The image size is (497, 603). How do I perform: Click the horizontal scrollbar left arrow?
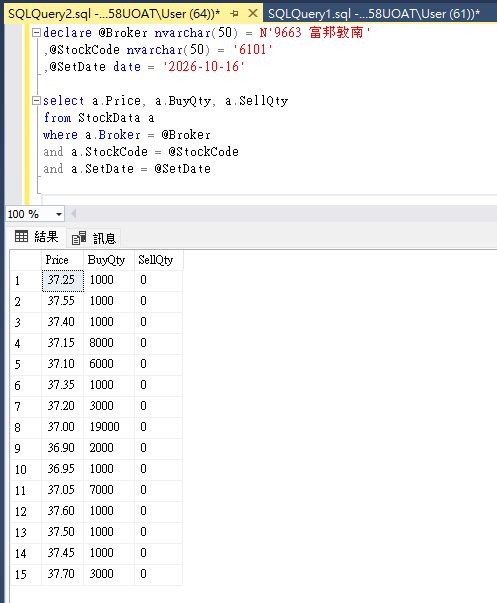(x=73, y=213)
